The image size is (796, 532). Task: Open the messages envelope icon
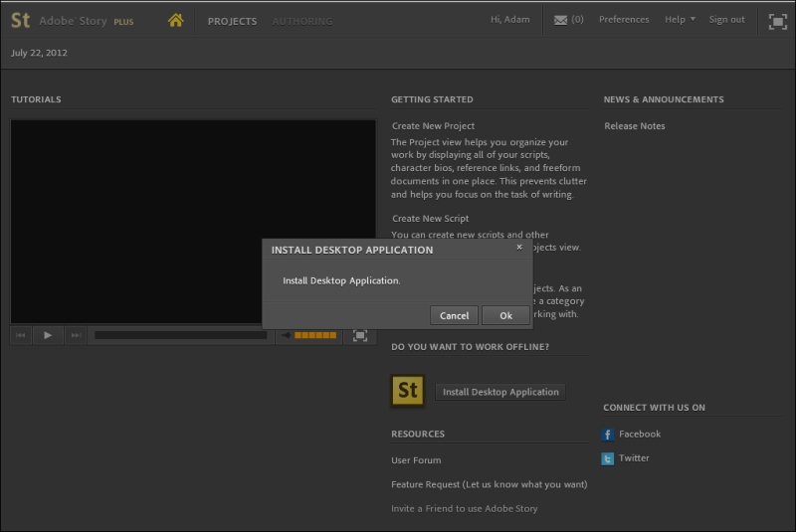(x=560, y=20)
